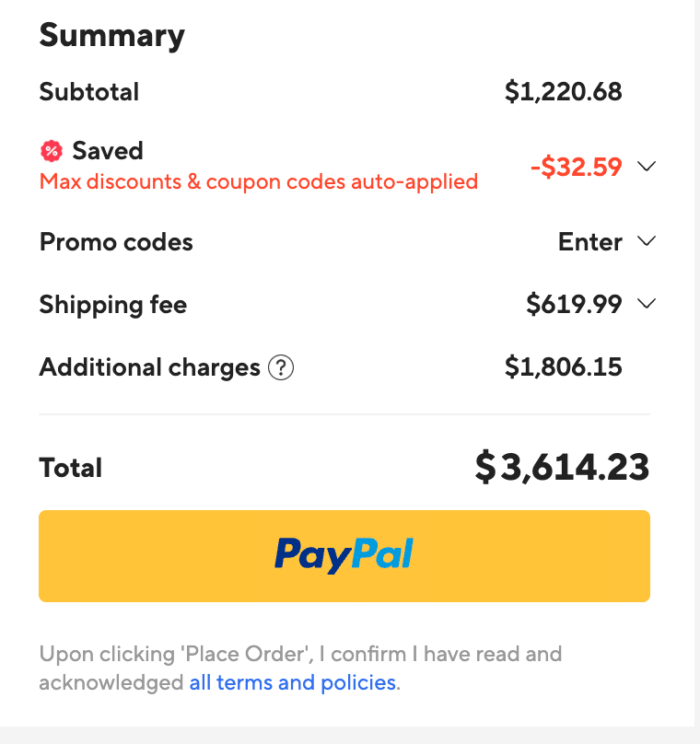Click the question mark icon beside Additional charges
Image resolution: width=700 pixels, height=744 pixels.
coord(279,367)
